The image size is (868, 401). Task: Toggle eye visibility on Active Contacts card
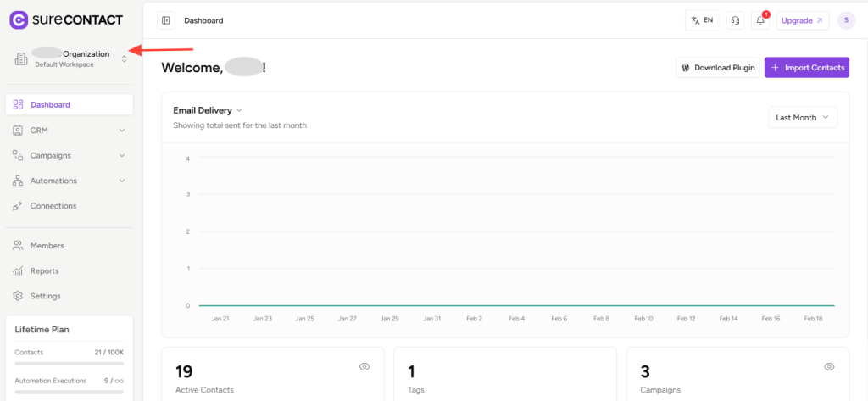(x=364, y=366)
